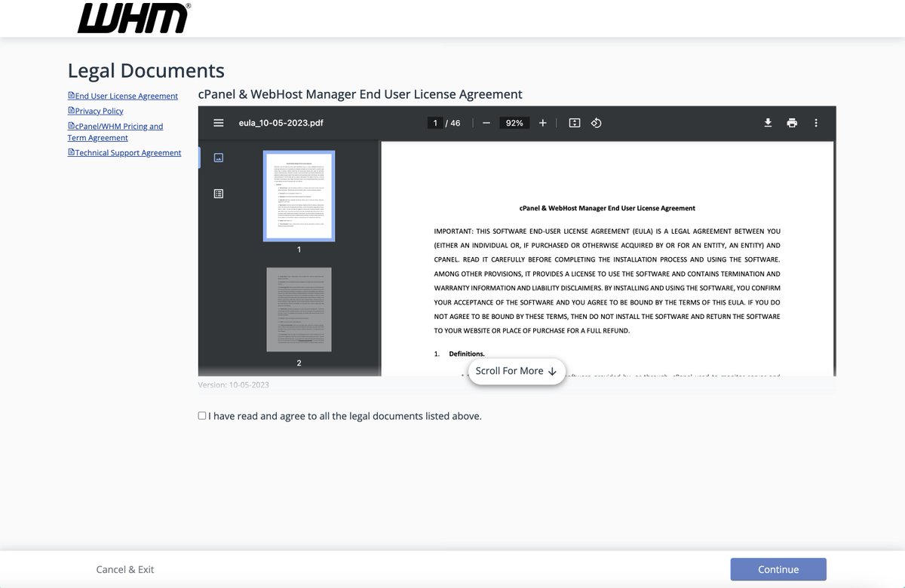Toggle the PDF sidebar menu icon
905x588 pixels.
tap(219, 123)
